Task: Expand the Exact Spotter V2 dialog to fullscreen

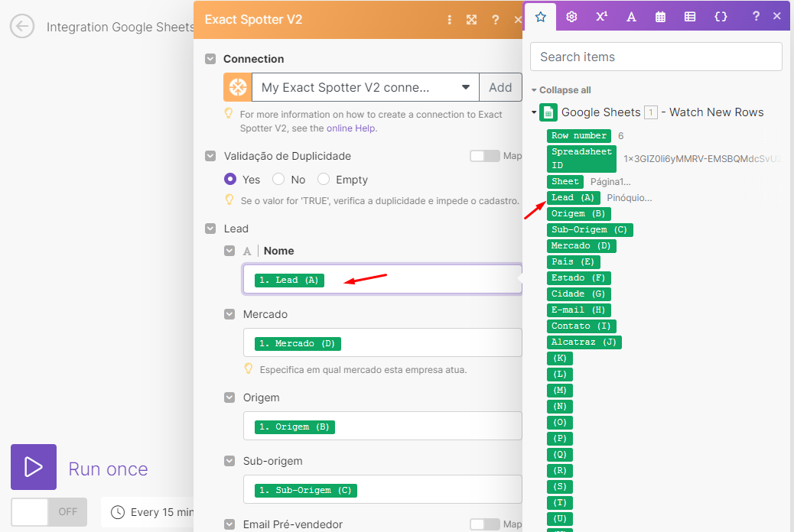Action: 471,20
